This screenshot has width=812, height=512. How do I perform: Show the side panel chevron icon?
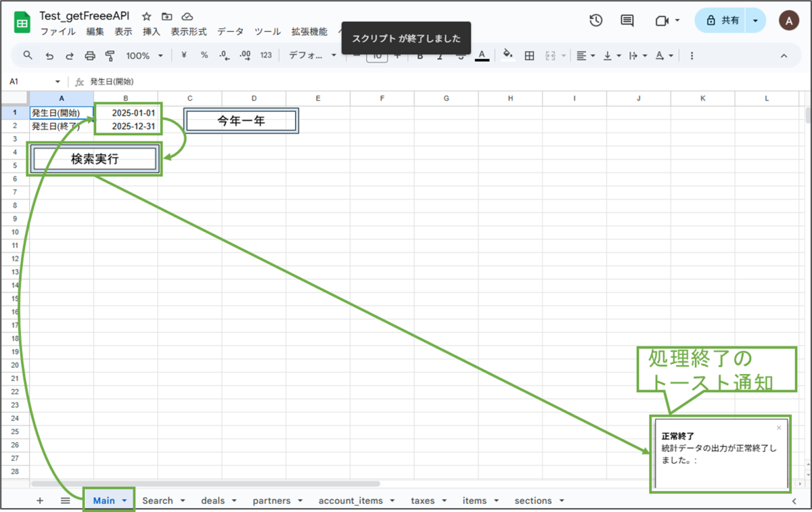point(794,501)
